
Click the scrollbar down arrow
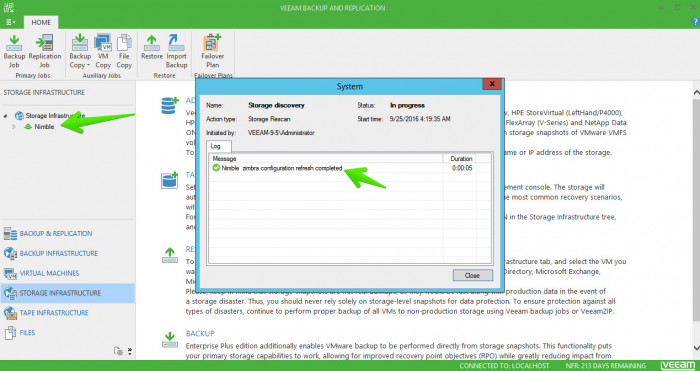point(696,348)
